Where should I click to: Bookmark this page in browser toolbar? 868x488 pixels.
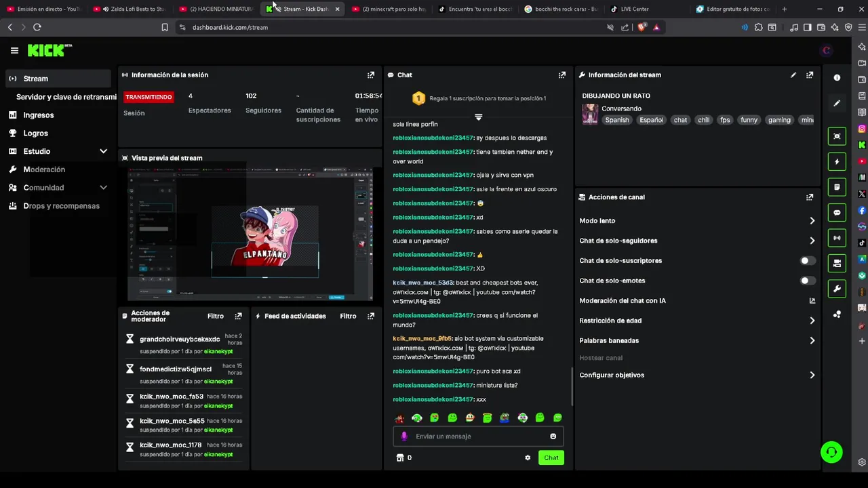click(165, 27)
